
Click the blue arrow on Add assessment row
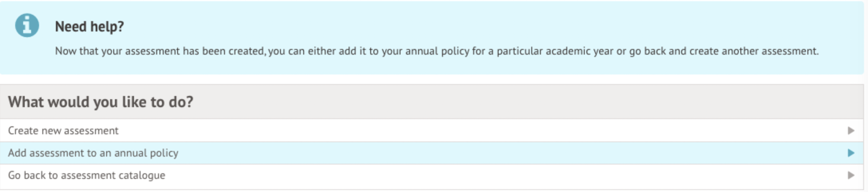[x=851, y=153]
